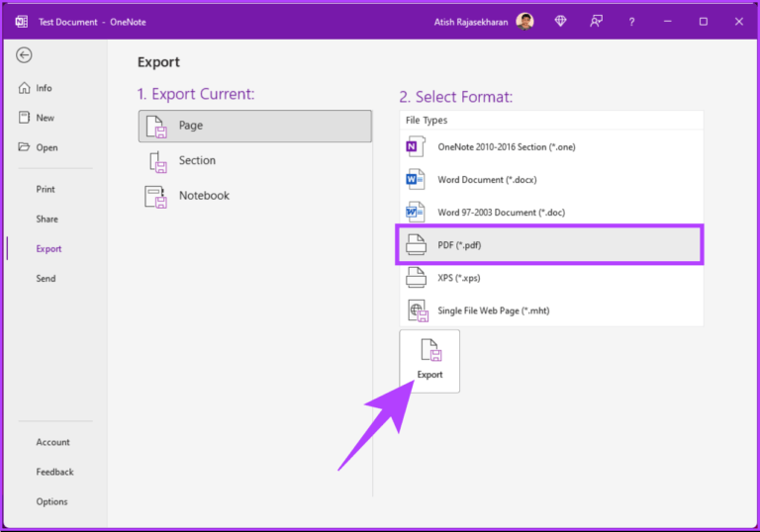Click the web page mht globe icon
The height and width of the screenshot is (532, 760).
tap(418, 310)
